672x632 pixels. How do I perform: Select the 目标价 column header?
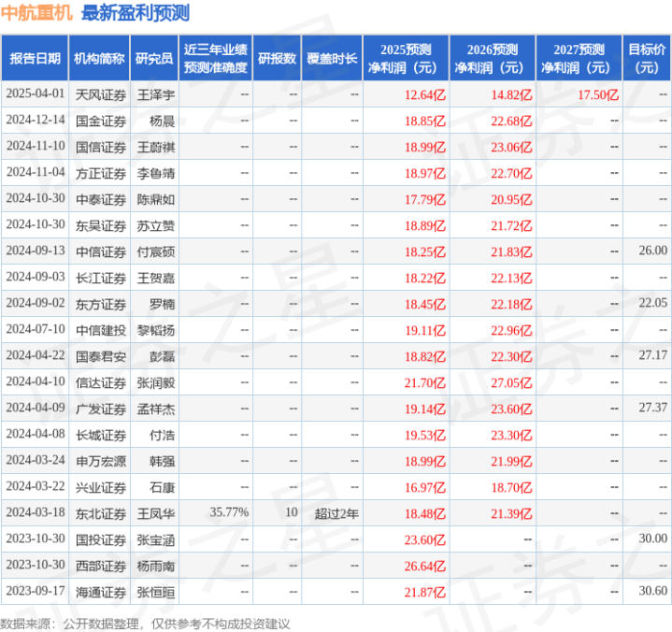[x=647, y=58]
